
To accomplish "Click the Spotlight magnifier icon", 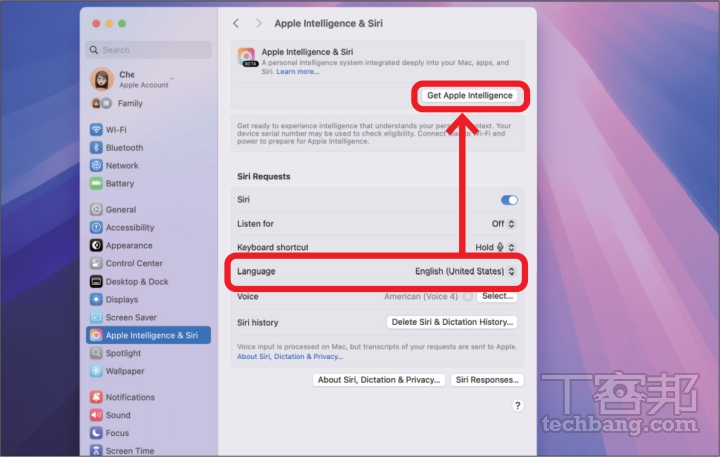I will (x=96, y=353).
